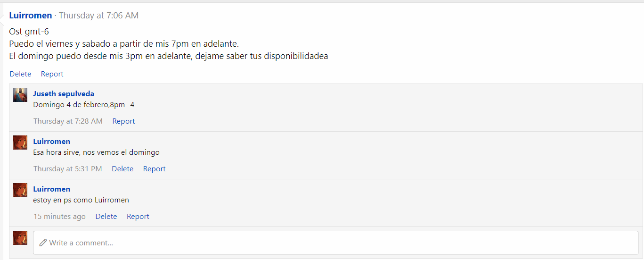Delete the main post about availability
The width and height of the screenshot is (644, 260).
(x=20, y=74)
